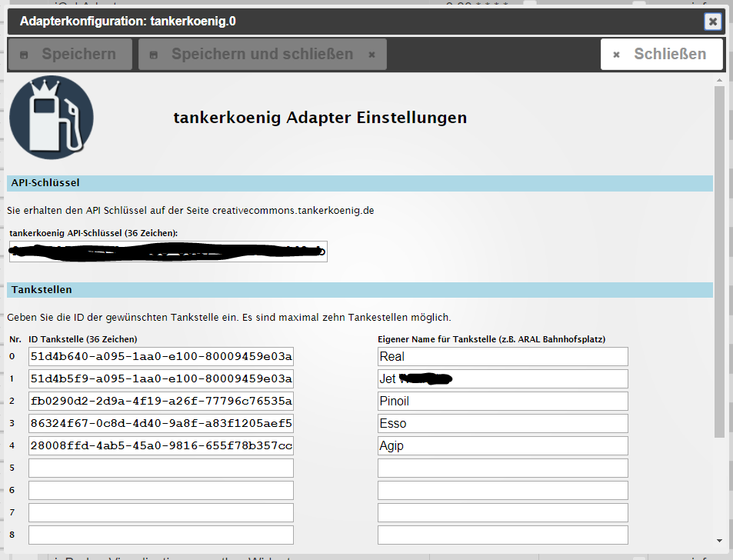This screenshot has width=733, height=560.
Task: Edit the station name field containing Jet
Action: click(x=502, y=378)
